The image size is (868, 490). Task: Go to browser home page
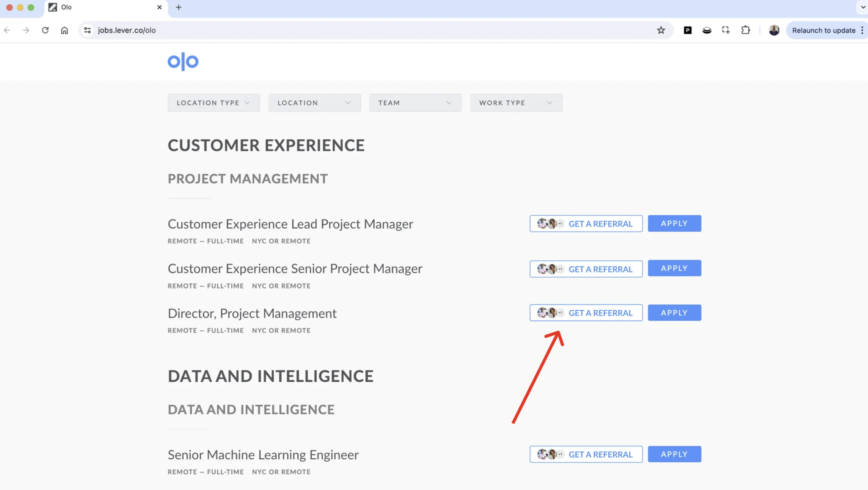pos(64,30)
